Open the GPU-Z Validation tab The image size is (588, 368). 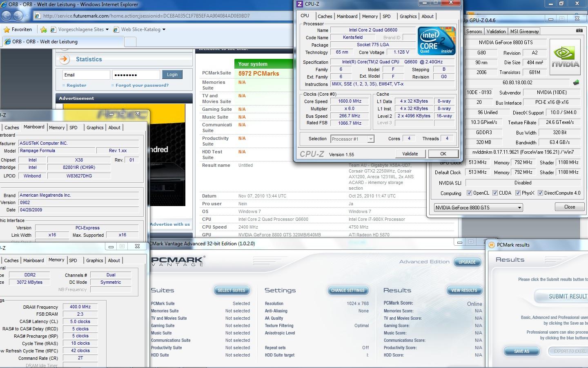point(496,31)
